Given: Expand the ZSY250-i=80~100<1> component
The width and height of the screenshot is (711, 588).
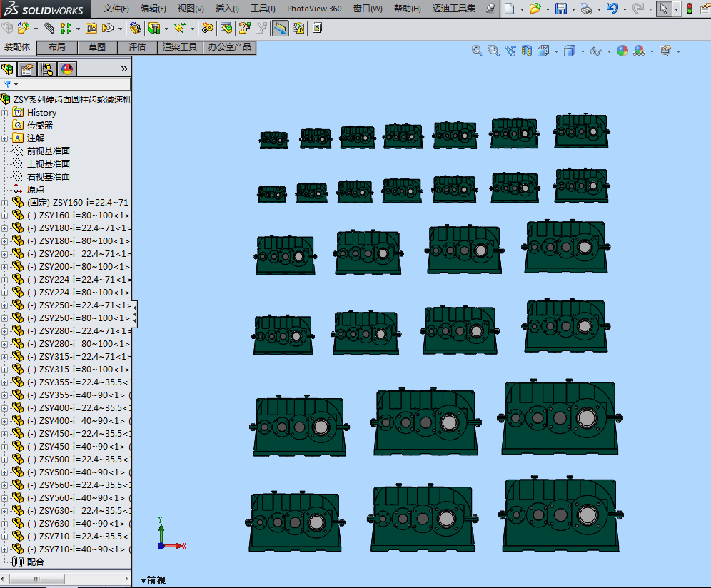Looking at the screenshot, I should point(4,318).
